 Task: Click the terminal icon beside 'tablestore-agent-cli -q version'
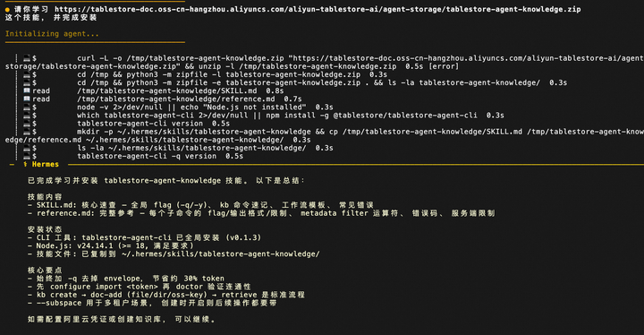27,156
